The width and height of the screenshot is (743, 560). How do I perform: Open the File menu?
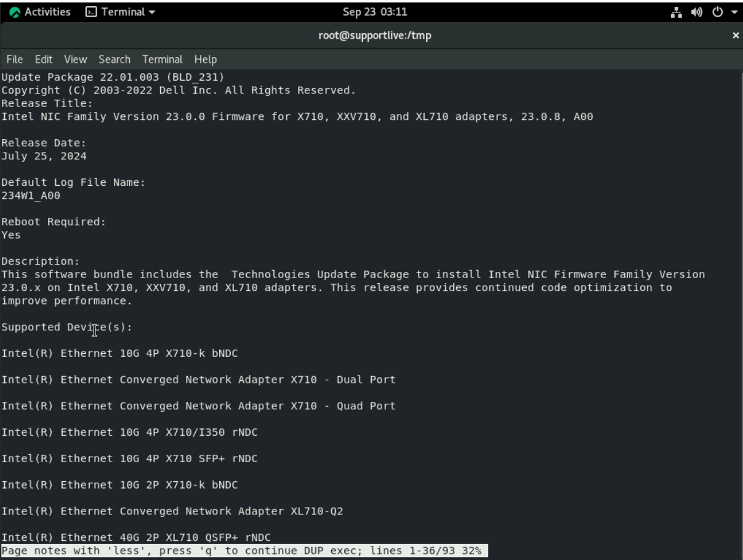(x=14, y=59)
